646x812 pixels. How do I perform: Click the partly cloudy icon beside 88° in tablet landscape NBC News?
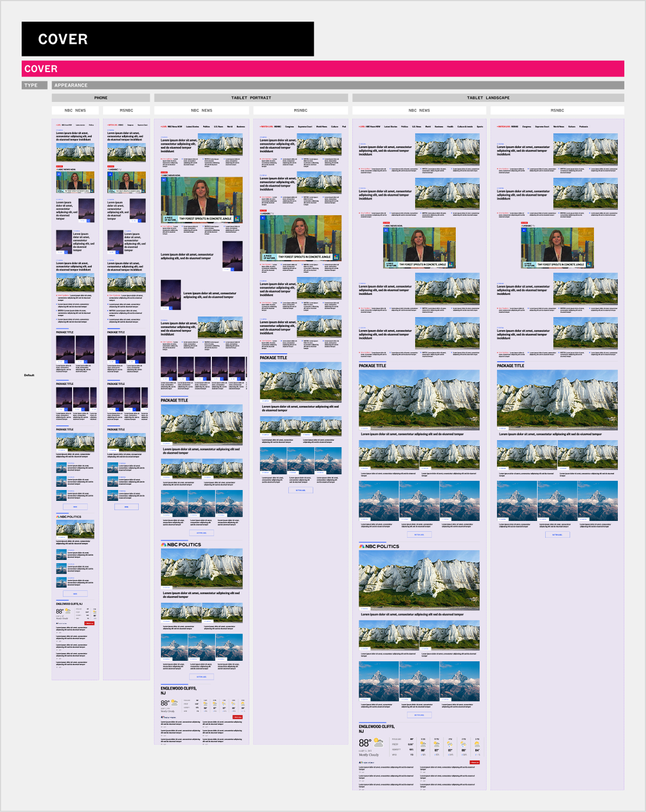[378, 742]
